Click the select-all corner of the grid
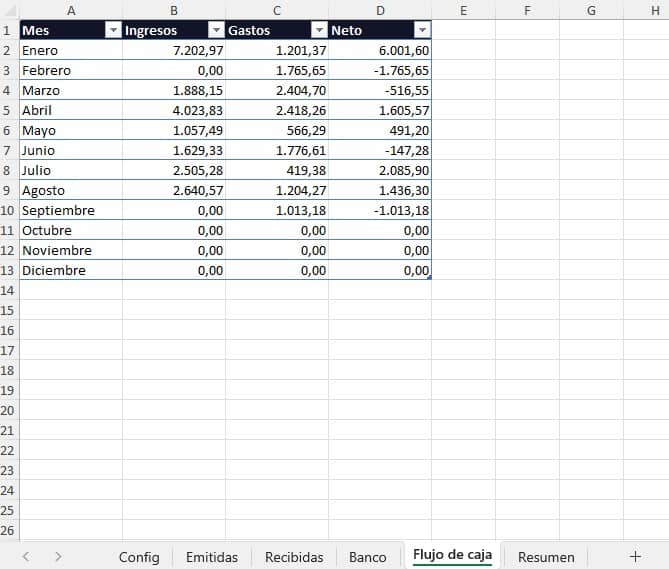Viewport: 669px width, 569px height. pos(9,10)
